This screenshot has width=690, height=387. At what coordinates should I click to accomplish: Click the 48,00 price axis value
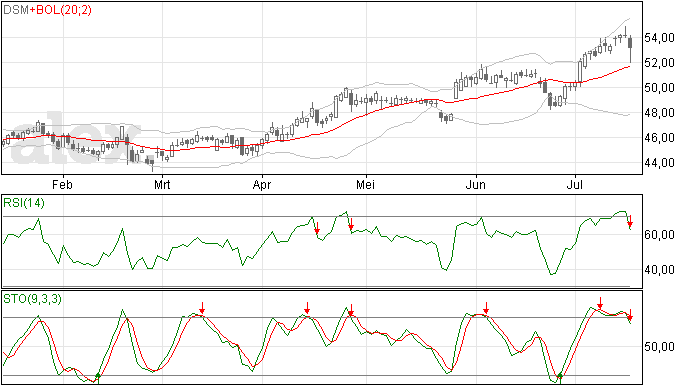pyautogui.click(x=659, y=113)
